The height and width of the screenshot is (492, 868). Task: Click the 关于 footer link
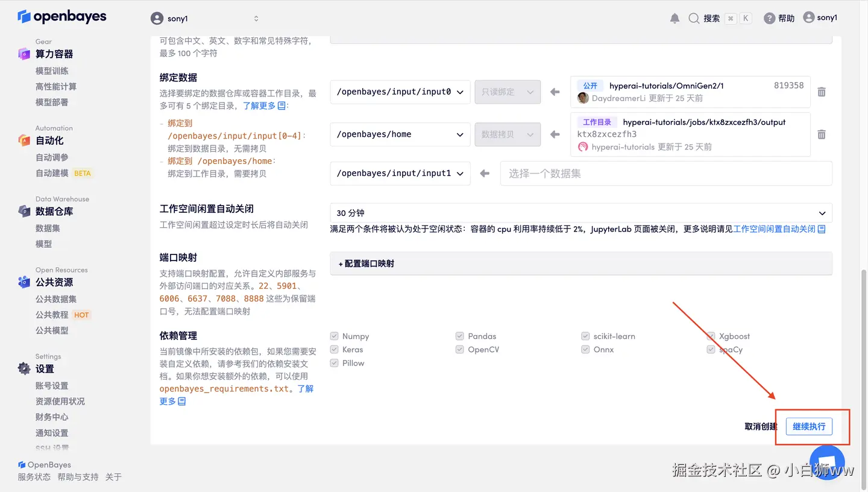(x=113, y=477)
